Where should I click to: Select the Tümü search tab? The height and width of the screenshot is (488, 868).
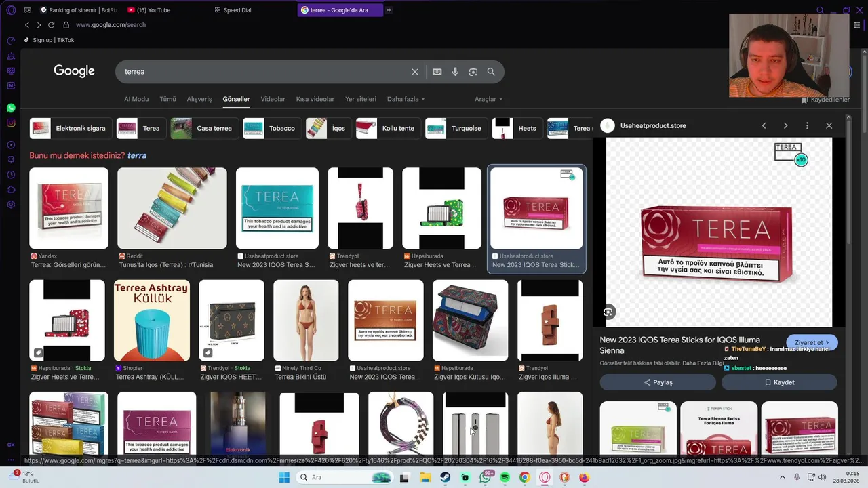click(x=167, y=99)
